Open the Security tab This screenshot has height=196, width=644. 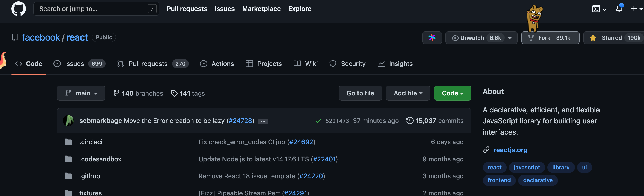point(347,64)
